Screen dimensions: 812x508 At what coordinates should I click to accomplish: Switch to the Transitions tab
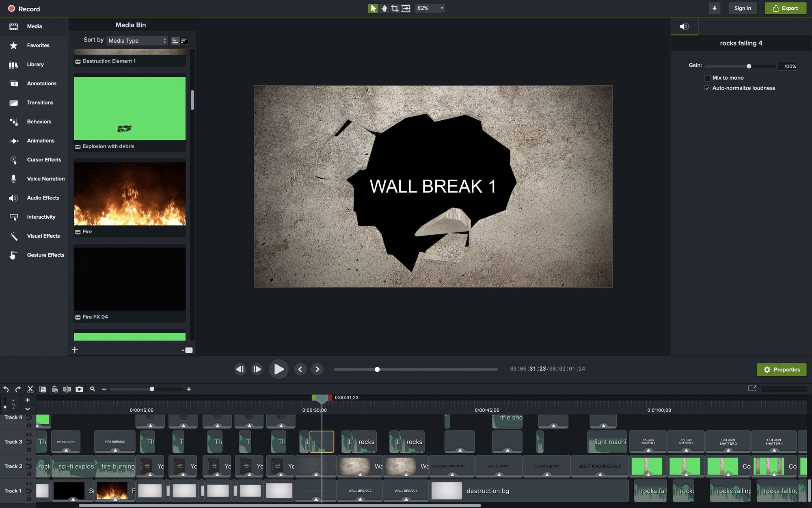coord(34,103)
